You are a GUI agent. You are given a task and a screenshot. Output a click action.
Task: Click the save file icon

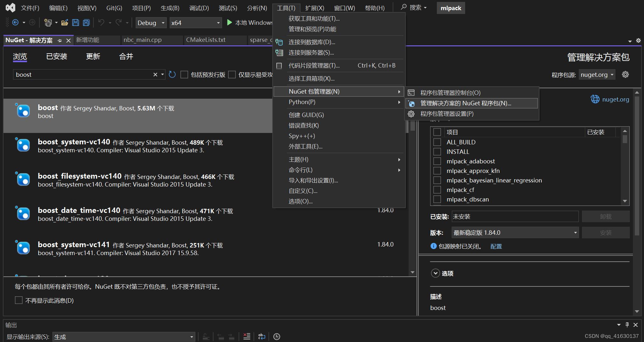click(x=76, y=23)
